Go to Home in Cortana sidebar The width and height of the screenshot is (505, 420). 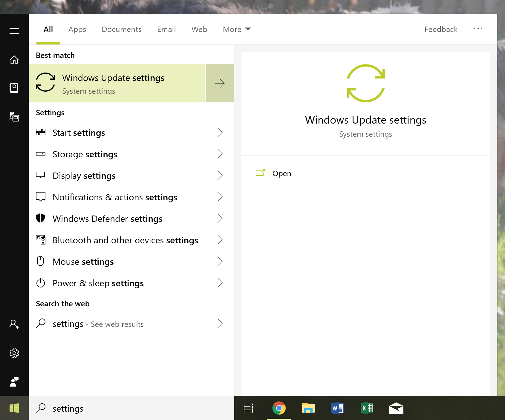14,60
